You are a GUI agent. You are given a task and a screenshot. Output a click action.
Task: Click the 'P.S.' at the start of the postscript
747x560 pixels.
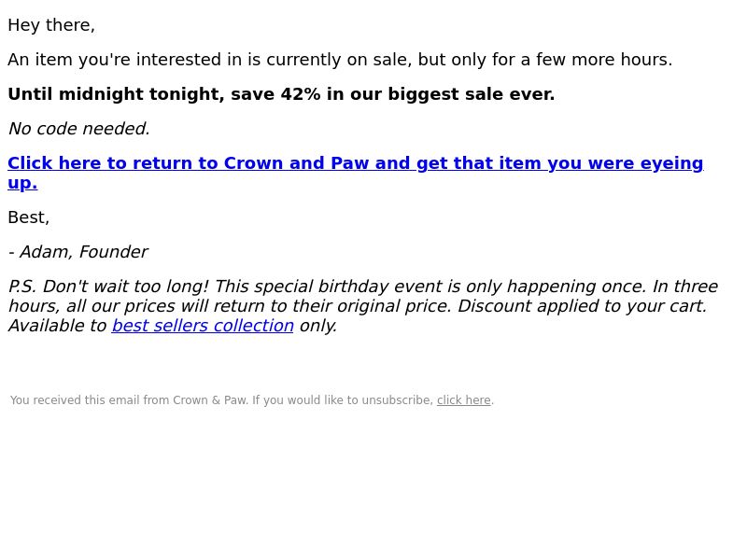(21, 287)
